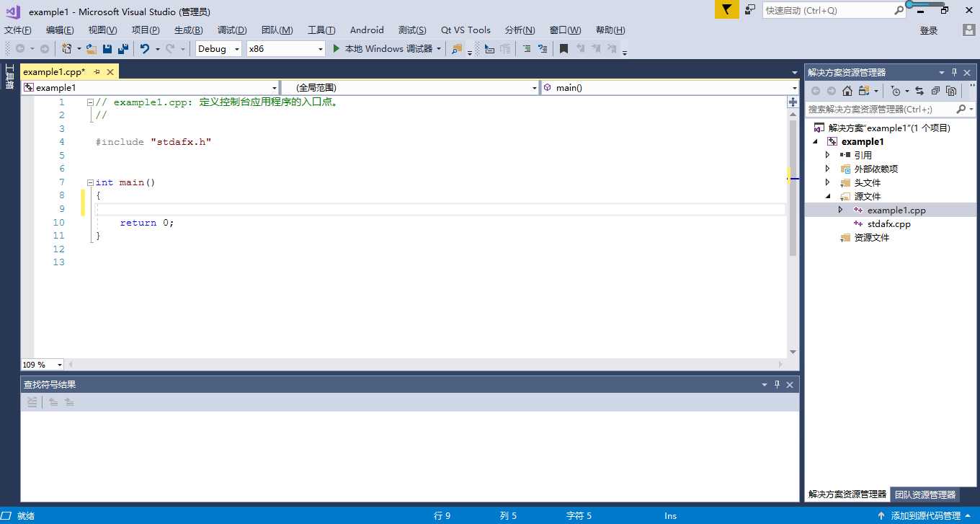Click the Home icon in Solution Explorer
This screenshot has width=980, height=524.
click(x=847, y=91)
